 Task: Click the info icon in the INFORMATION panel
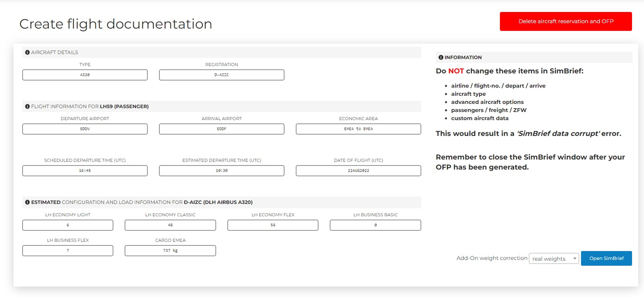[x=440, y=57]
